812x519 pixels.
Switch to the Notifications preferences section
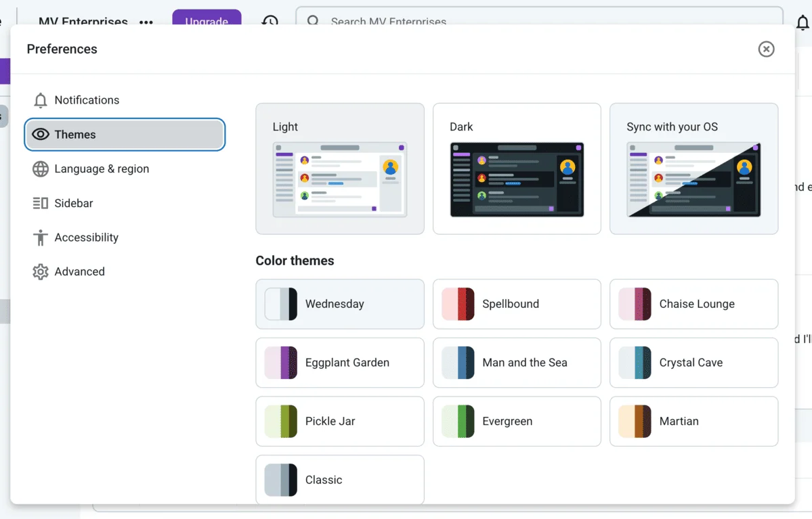tap(86, 100)
